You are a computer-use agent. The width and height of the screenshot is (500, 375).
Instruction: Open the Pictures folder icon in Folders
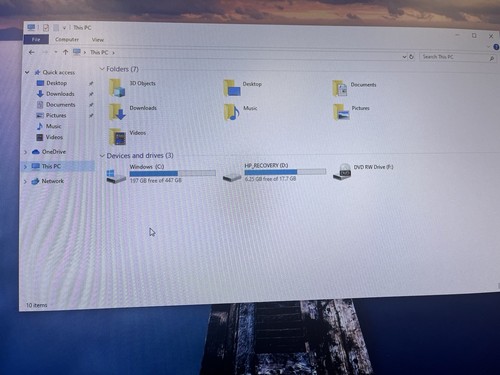(341, 112)
